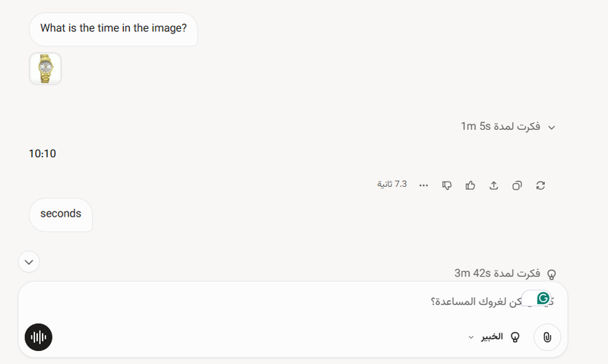Expand the 1m 5s thinking details
The width and height of the screenshot is (608, 364).
[x=508, y=126]
